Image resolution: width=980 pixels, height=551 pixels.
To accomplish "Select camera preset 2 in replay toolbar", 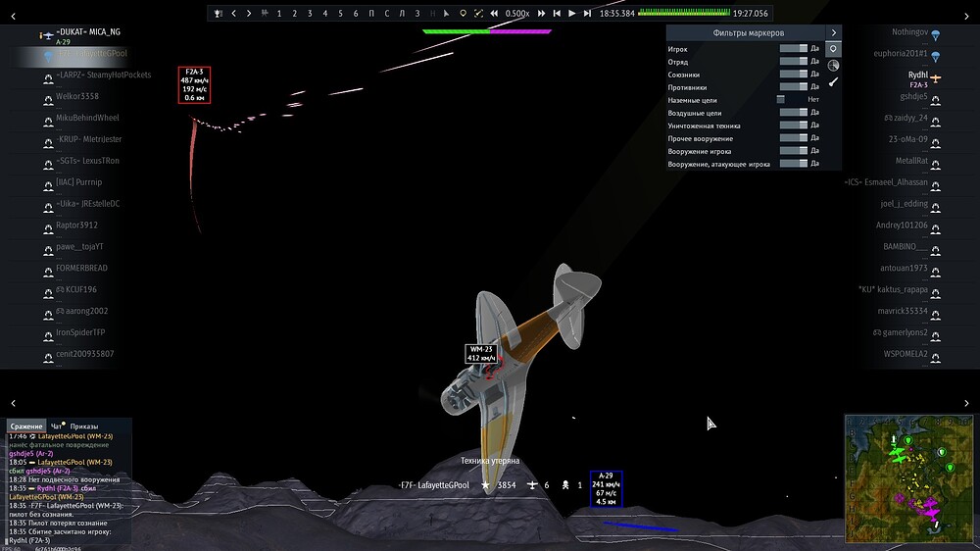I will [x=294, y=13].
